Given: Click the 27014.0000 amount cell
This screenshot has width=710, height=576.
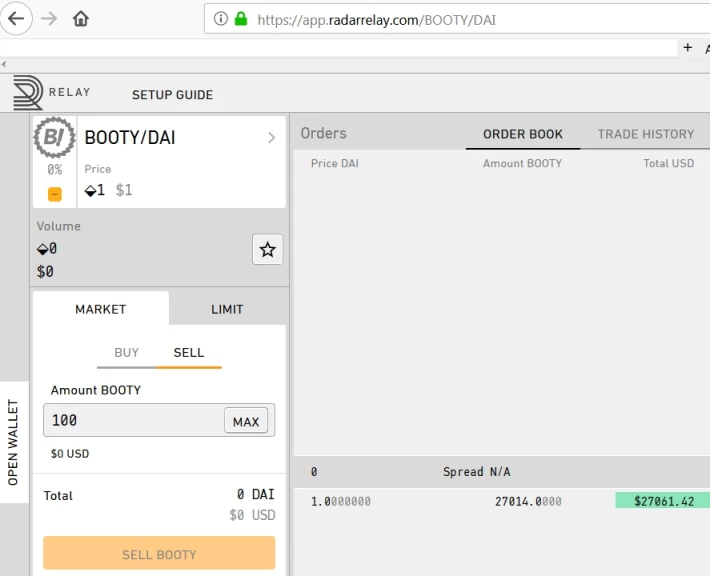Looking at the screenshot, I should pos(528,501).
